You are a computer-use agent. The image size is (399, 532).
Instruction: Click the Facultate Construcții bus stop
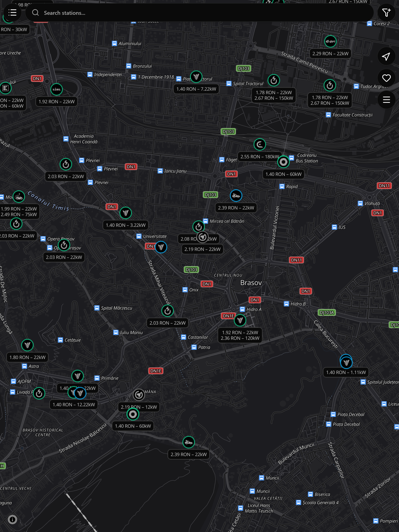(x=349, y=115)
